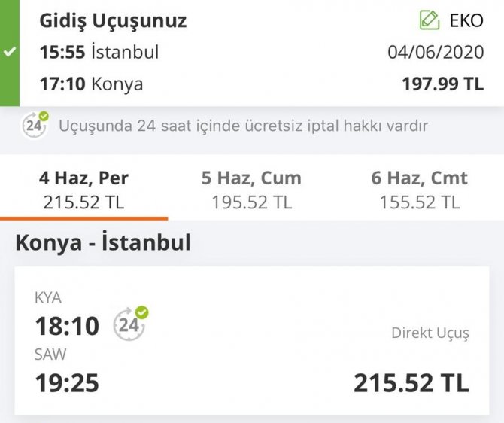Select the 215.52 TL flight price
504x423 pixels.
click(x=411, y=382)
